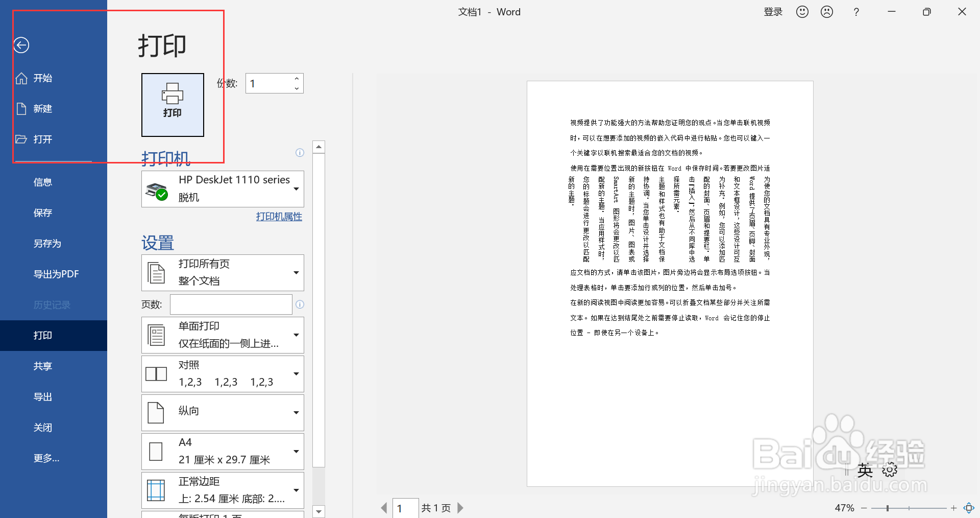Go to next page in preview
Image resolution: width=980 pixels, height=518 pixels.
click(460, 508)
